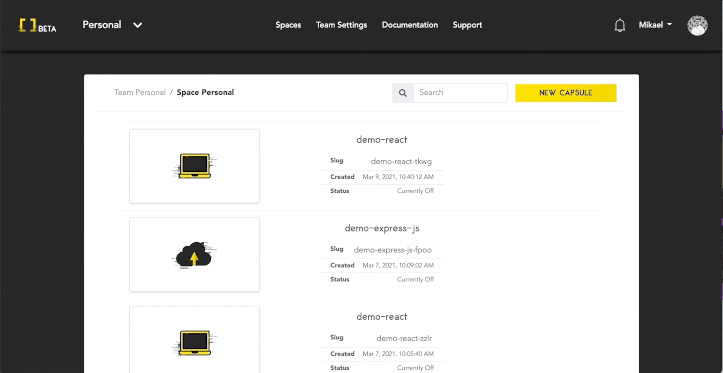The image size is (723, 373).
Task: Open the Mikael user menu
Action: click(655, 25)
